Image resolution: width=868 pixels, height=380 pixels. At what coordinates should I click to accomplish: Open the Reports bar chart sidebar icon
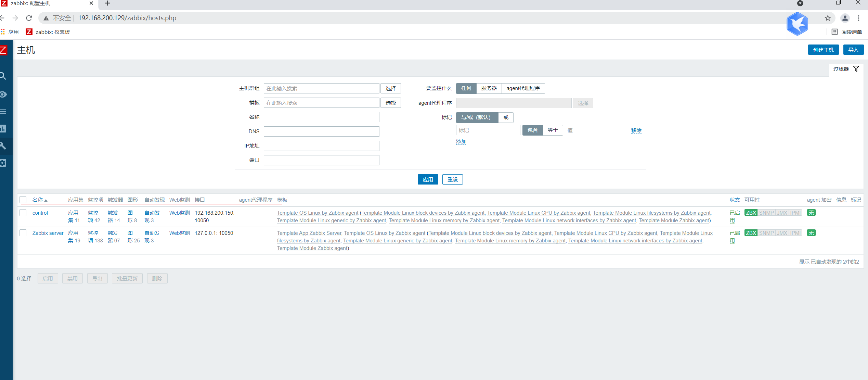pyautogui.click(x=3, y=129)
